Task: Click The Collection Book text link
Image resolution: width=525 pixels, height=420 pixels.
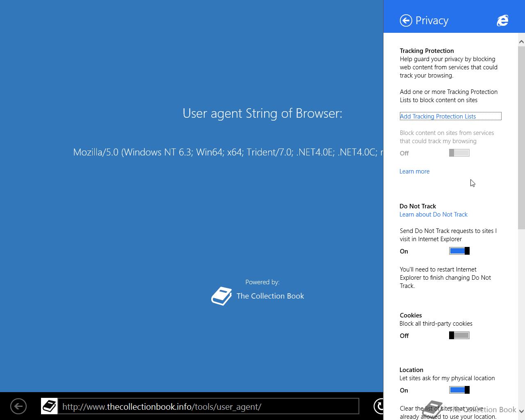Action: coord(270,296)
